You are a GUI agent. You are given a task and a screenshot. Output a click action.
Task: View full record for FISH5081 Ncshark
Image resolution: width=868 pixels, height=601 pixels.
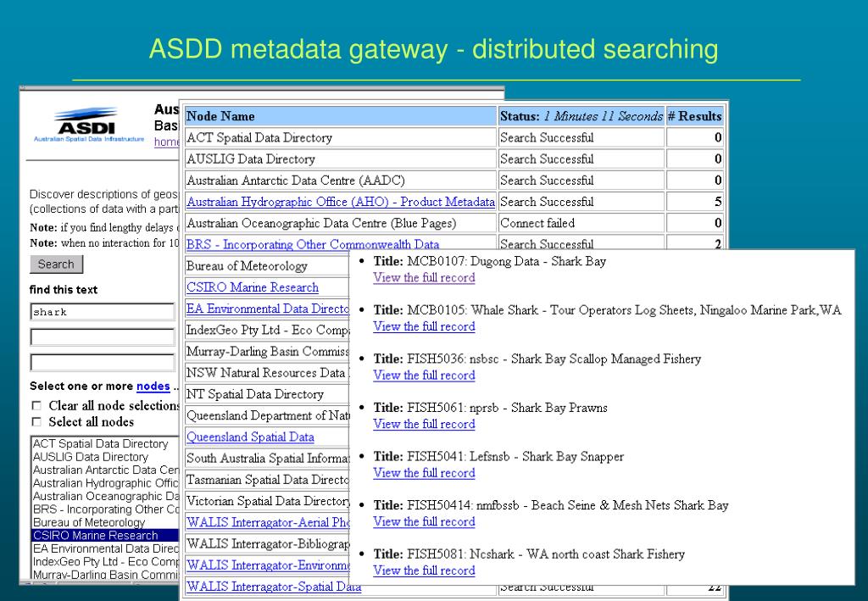424,570
